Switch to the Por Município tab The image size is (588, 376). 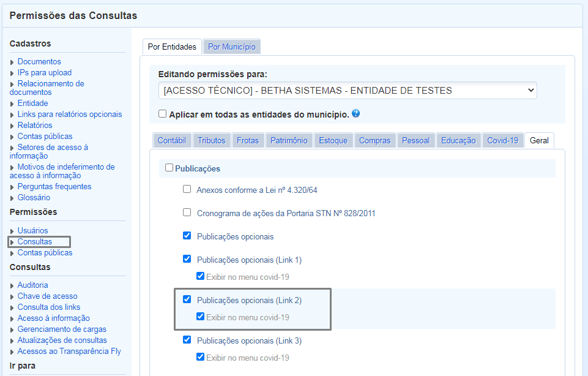(231, 46)
